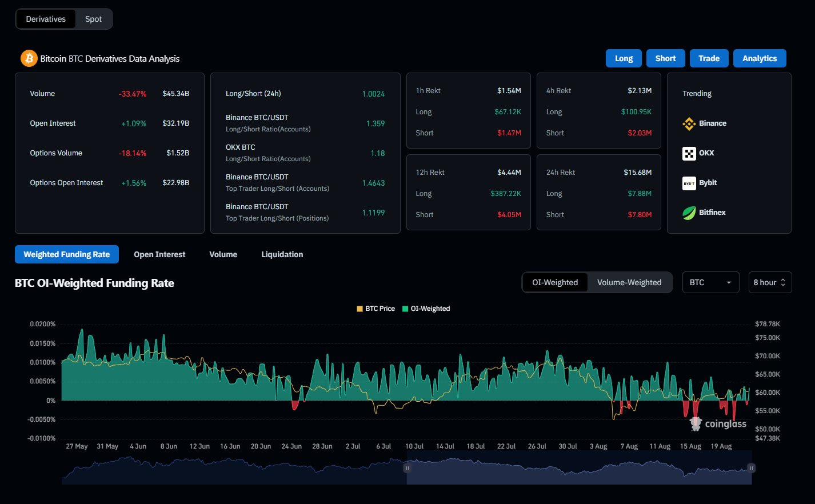The width and height of the screenshot is (815, 504).
Task: Click the blue Long button
Action: tap(624, 58)
